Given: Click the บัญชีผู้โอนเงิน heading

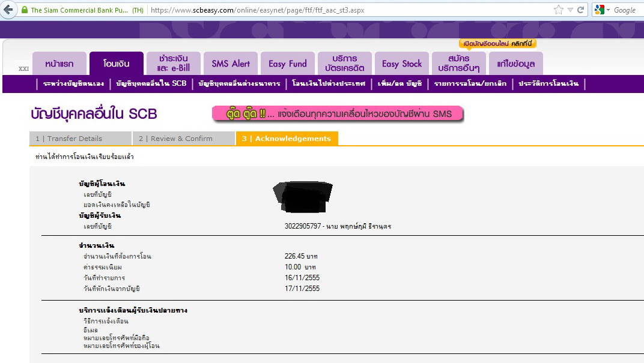Looking at the screenshot, I should tap(102, 184).
